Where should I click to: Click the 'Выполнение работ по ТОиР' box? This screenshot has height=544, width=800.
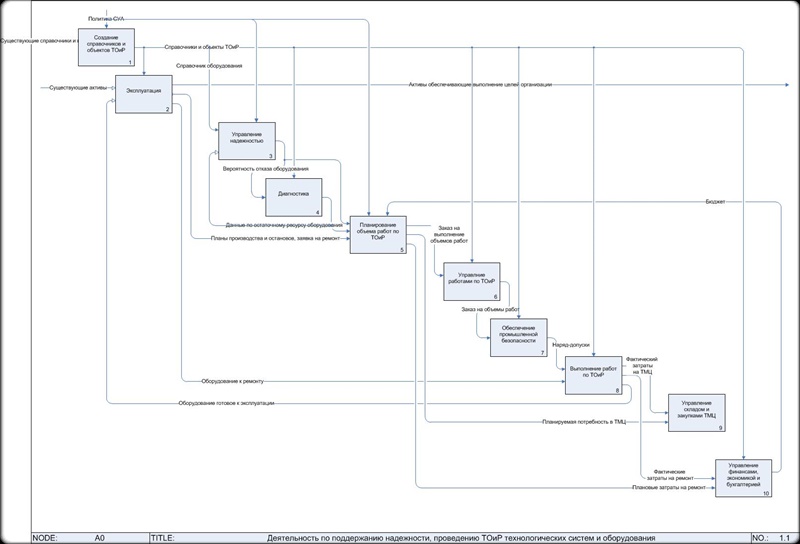coord(594,374)
